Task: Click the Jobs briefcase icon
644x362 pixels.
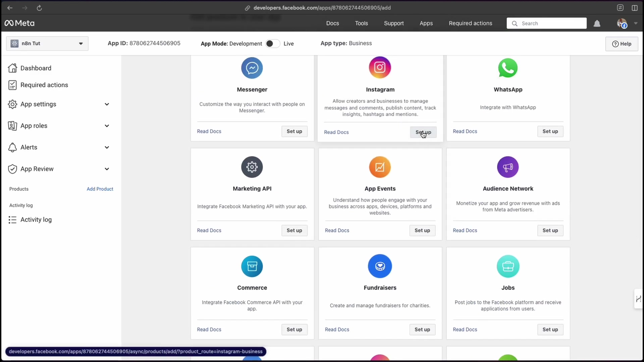Action: click(x=508, y=266)
